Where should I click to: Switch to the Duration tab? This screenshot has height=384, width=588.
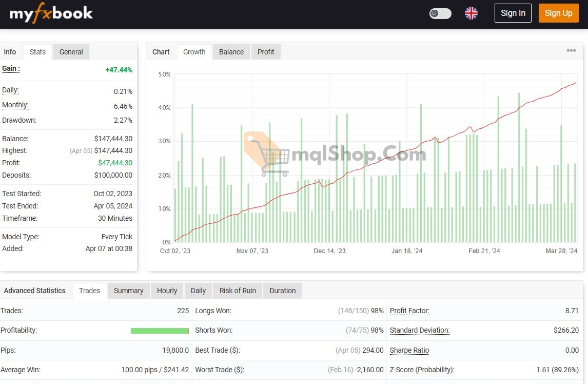point(282,291)
